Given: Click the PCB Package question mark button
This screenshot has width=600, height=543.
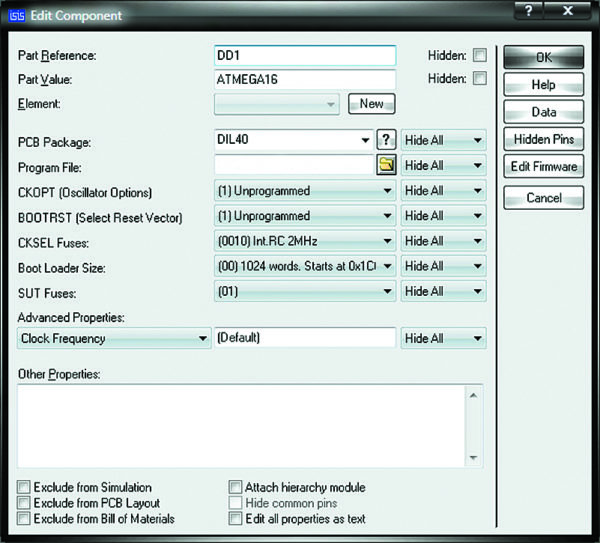Looking at the screenshot, I should coord(386,140).
